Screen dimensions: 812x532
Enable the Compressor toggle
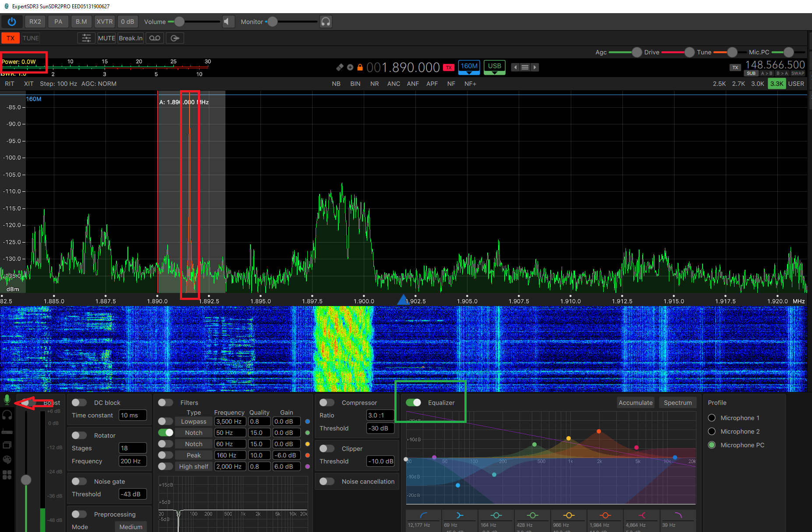point(326,402)
